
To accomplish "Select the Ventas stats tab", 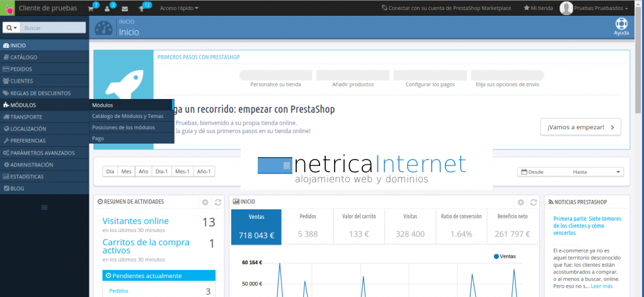I will [x=256, y=227].
